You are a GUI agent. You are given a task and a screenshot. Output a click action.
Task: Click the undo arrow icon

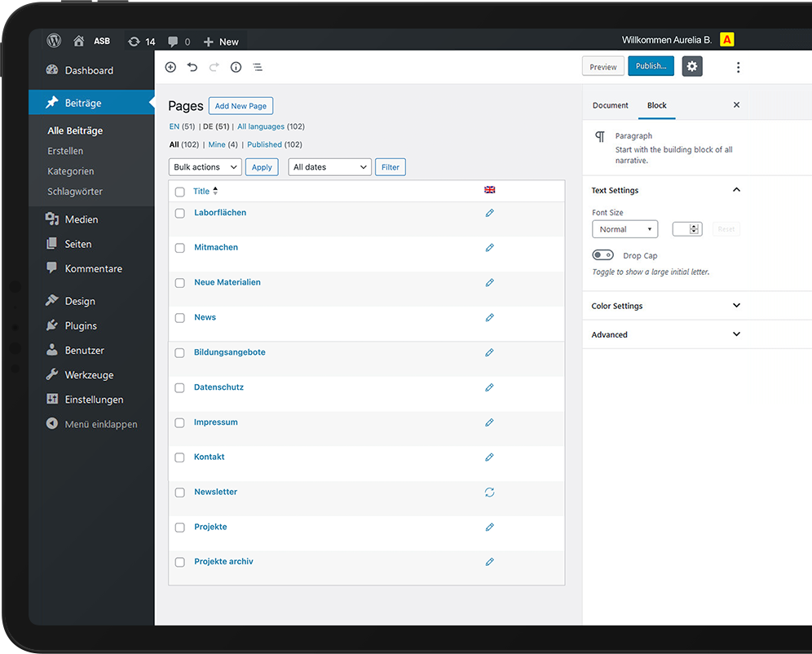(x=192, y=67)
